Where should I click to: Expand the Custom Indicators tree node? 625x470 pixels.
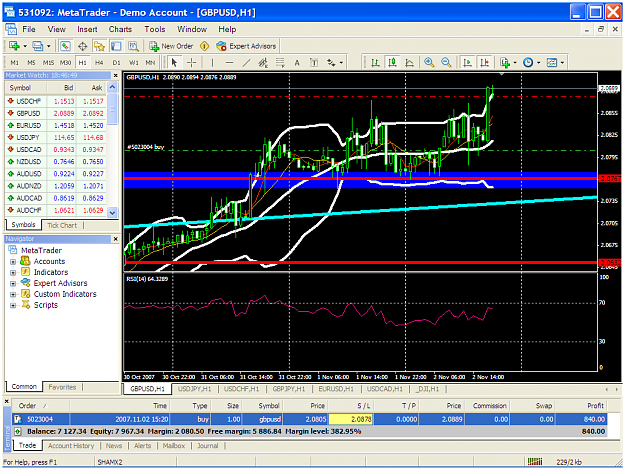[x=13, y=295]
